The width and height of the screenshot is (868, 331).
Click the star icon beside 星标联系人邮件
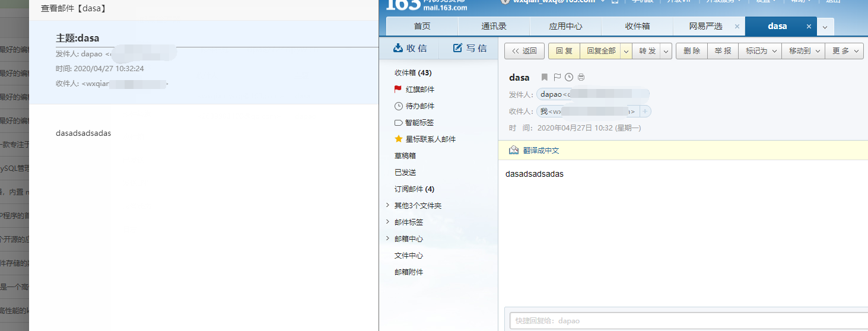(398, 139)
